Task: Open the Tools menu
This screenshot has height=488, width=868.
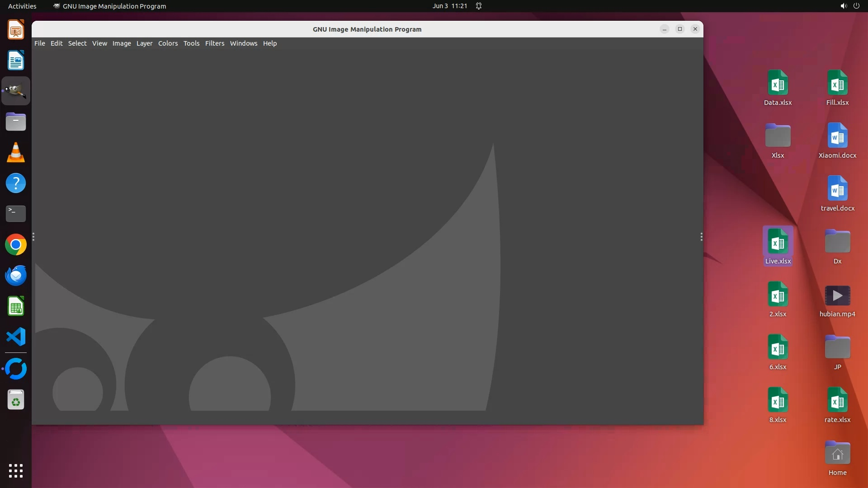Action: [x=191, y=43]
